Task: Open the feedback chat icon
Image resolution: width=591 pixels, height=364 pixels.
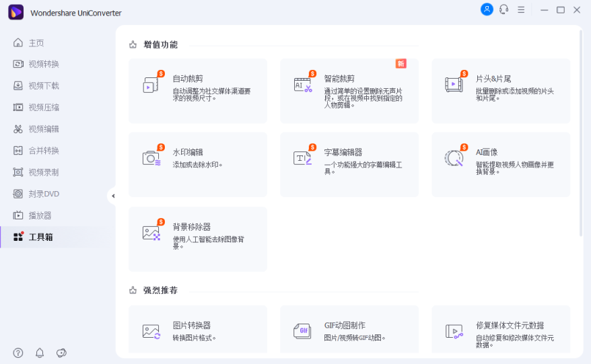Action: [61, 353]
